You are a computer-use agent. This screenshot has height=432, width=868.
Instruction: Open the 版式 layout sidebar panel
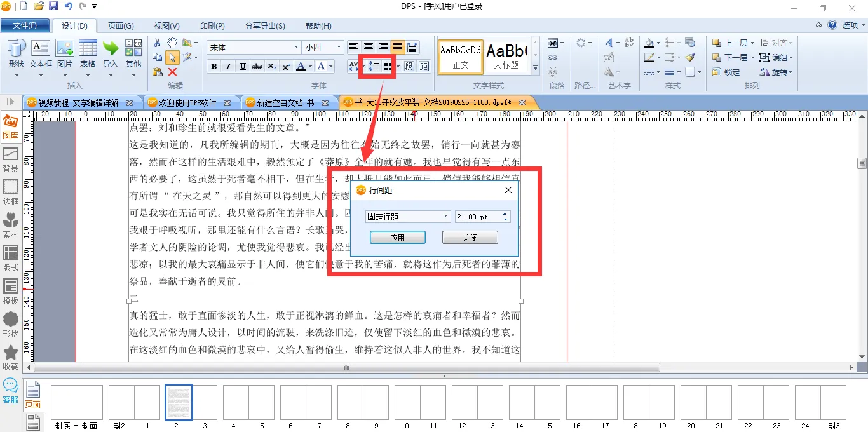pyautogui.click(x=11, y=259)
